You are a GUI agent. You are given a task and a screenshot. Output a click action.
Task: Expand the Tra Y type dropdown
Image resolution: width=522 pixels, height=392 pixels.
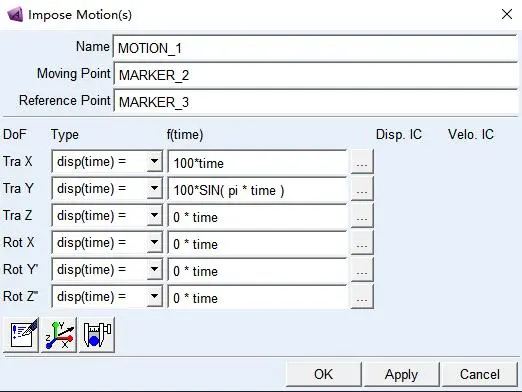tap(154, 189)
